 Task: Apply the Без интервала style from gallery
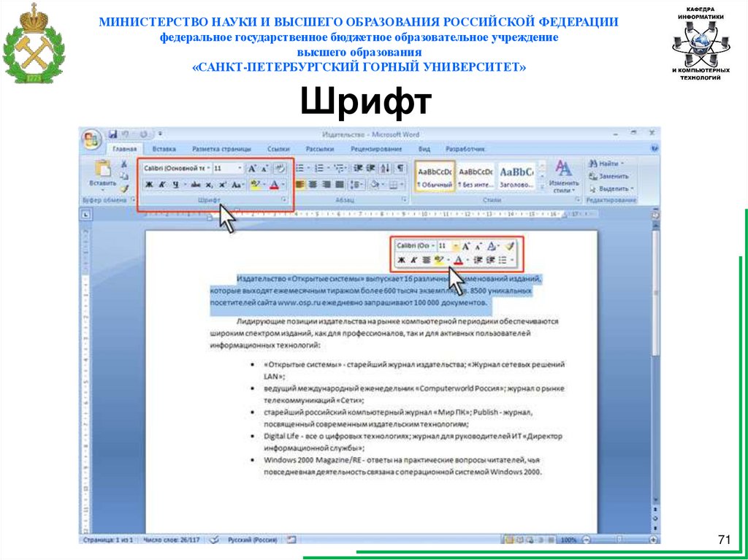pyautogui.click(x=475, y=176)
